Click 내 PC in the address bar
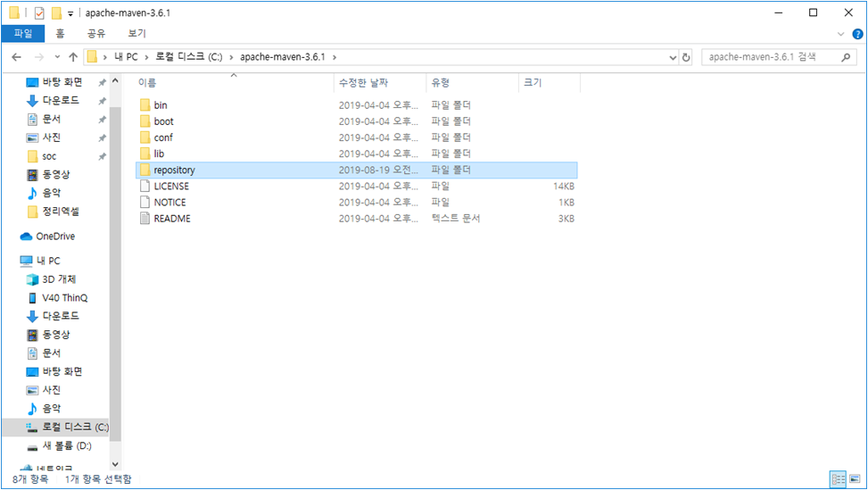The image size is (868, 490). point(126,57)
